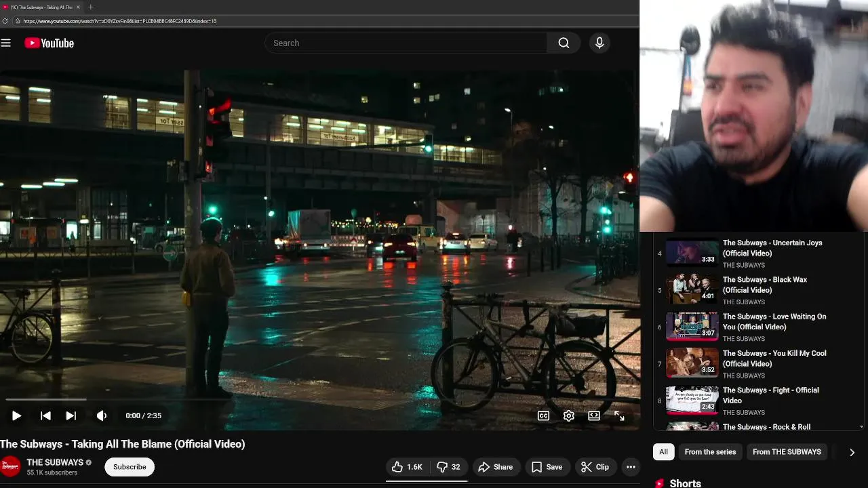Like the video with thumbs up
Viewport: 868px width, 488px height.
(407, 467)
